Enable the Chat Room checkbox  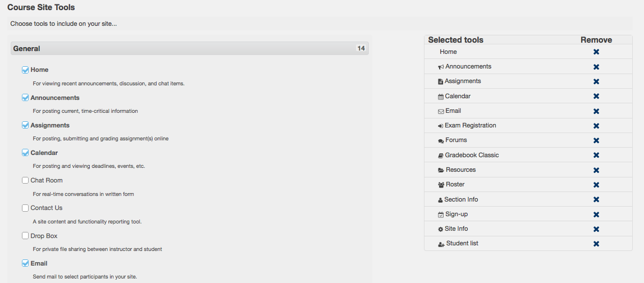point(25,180)
